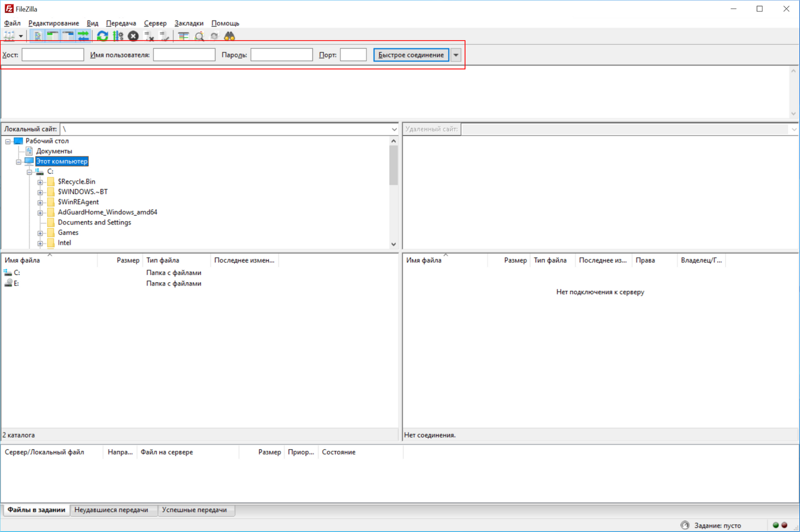Sort remote list by Владелец/Группа column
Screen dimensions: 800x532
[701, 260]
